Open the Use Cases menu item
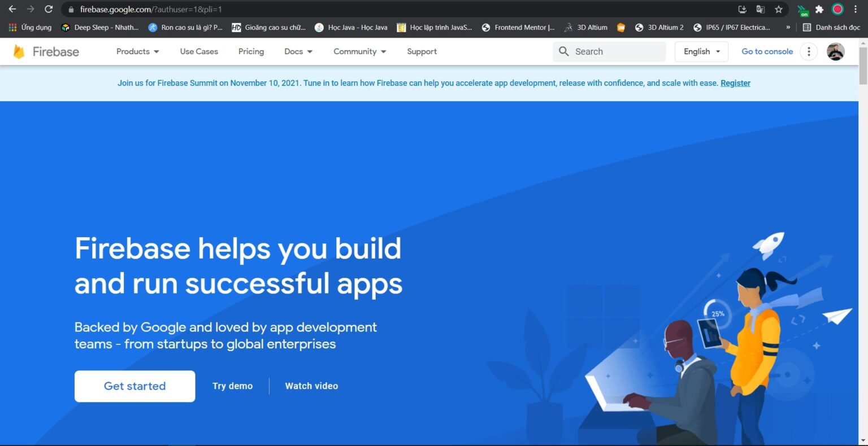The width and height of the screenshot is (868, 446). pos(198,51)
